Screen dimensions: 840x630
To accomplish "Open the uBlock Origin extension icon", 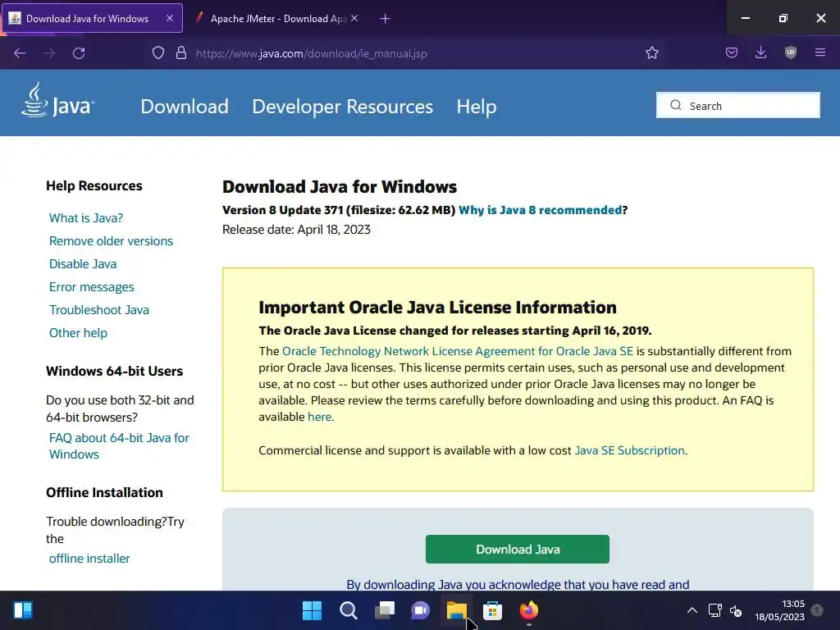I will pyautogui.click(x=791, y=52).
